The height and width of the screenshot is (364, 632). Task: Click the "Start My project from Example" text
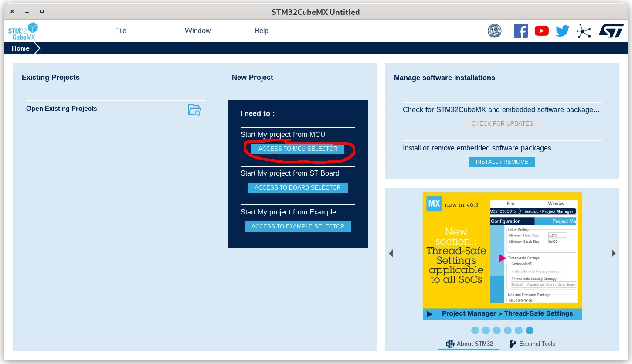tap(288, 212)
